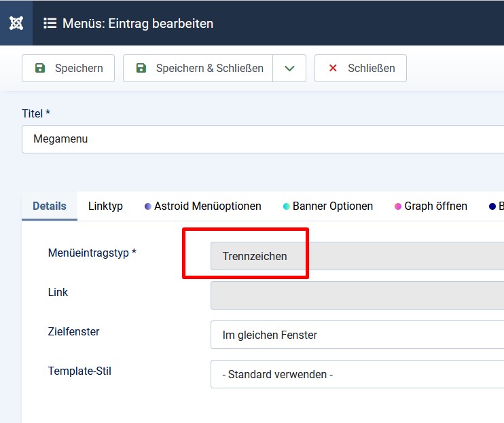Click teal dot beside Banner Optionen

[x=287, y=206]
